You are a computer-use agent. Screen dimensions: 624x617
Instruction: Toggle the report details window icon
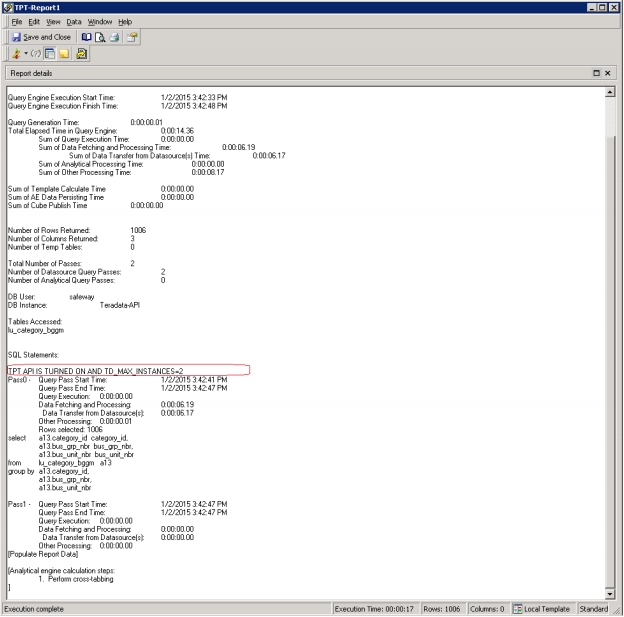click(x=50, y=54)
